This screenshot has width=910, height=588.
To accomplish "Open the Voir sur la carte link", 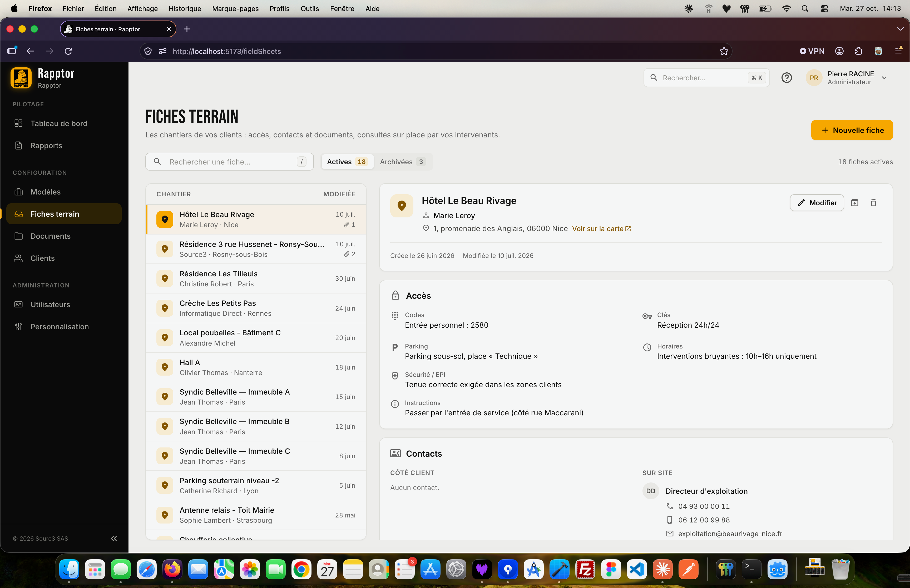I will pyautogui.click(x=601, y=229).
